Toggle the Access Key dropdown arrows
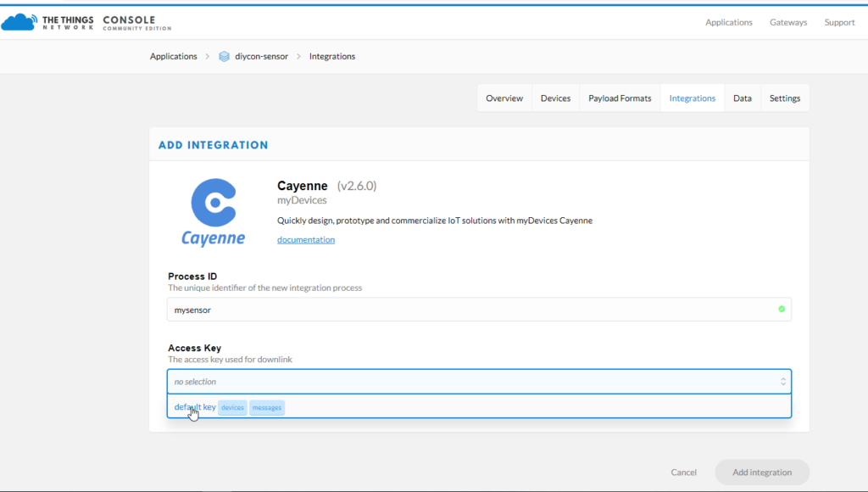 [783, 381]
